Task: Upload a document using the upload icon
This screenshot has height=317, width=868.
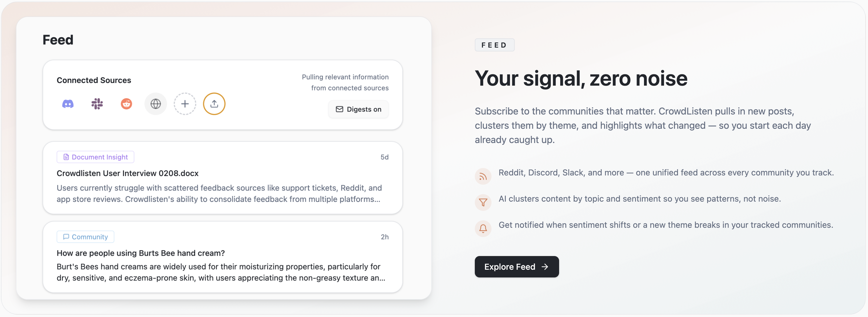Action: point(214,104)
